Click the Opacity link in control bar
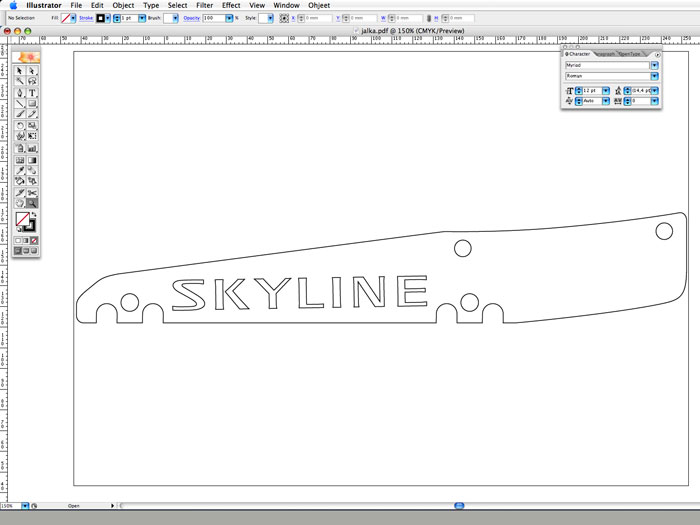Viewport: 700px width, 525px height. pos(192,18)
